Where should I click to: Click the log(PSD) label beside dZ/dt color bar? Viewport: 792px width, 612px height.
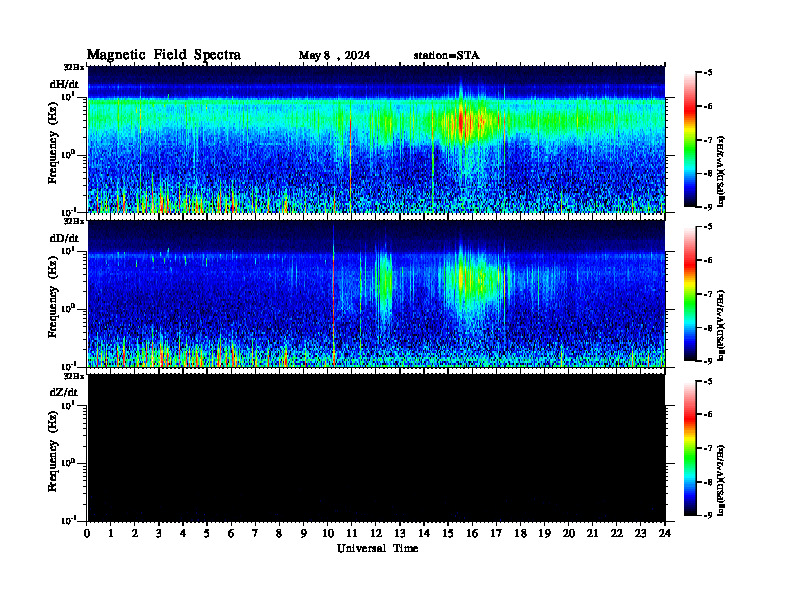point(721,480)
